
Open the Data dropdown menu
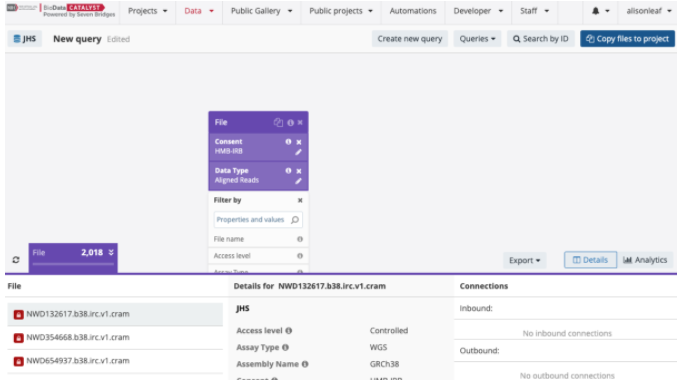pos(199,11)
